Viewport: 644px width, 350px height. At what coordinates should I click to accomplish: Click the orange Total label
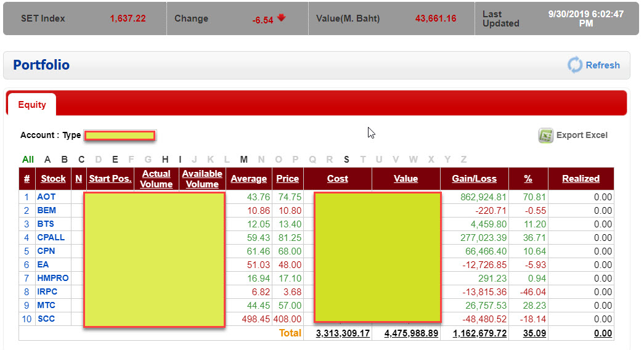pyautogui.click(x=290, y=333)
